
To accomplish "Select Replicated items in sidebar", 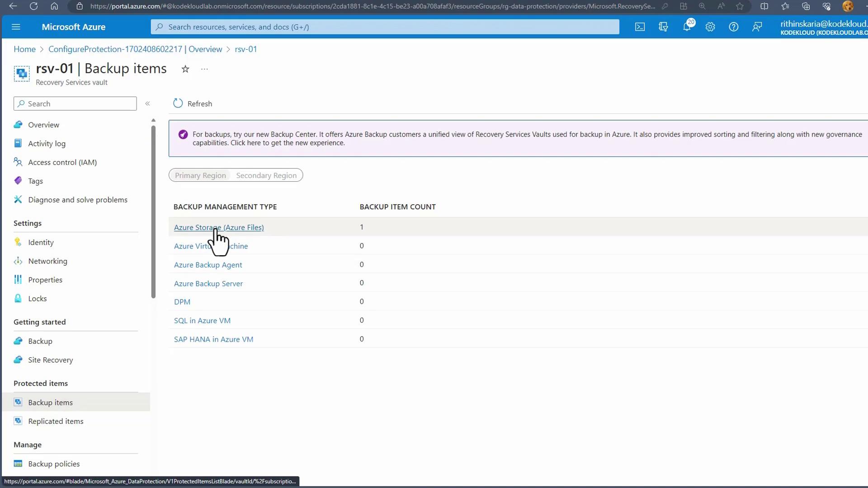I will (x=56, y=421).
